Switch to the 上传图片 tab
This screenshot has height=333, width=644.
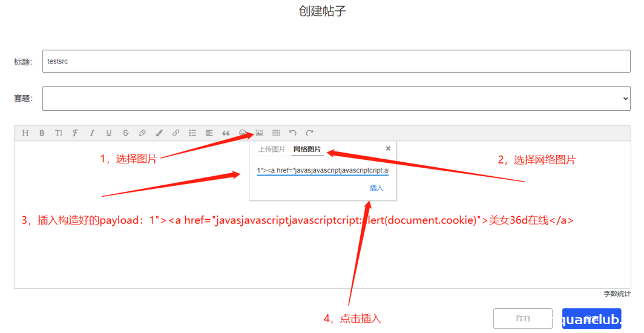click(x=272, y=150)
